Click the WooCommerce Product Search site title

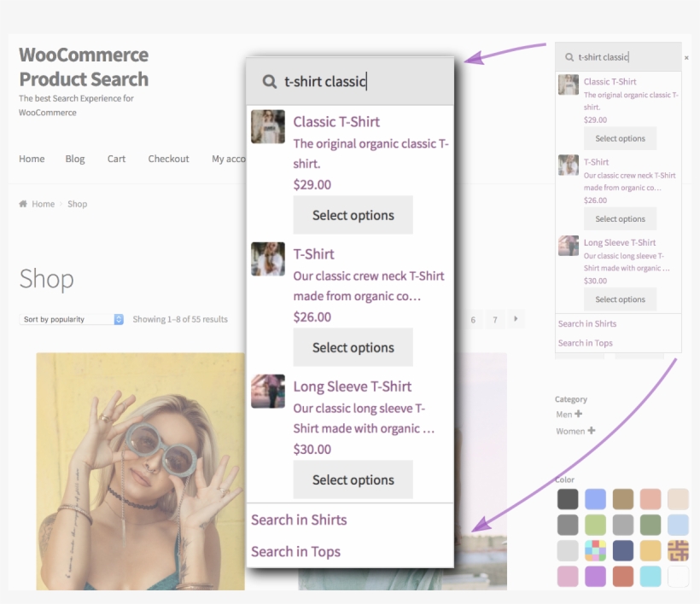pos(84,67)
